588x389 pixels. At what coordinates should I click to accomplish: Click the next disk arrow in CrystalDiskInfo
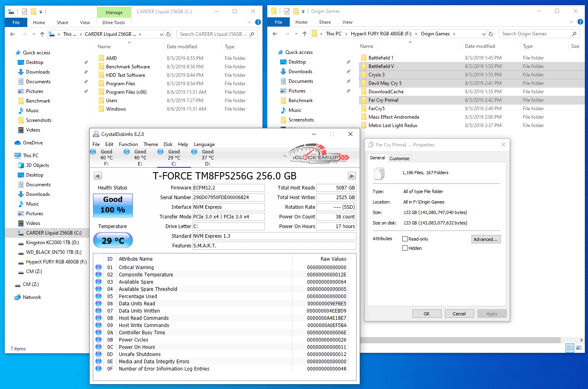click(352, 176)
